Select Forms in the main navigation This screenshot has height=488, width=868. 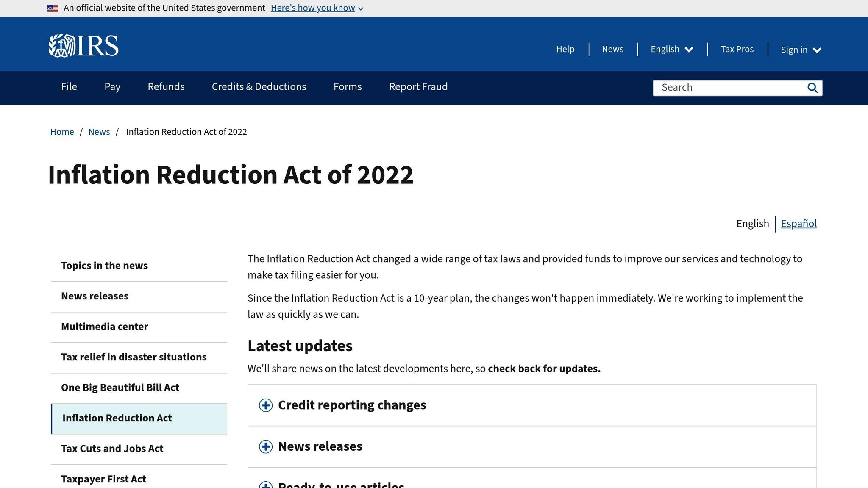click(347, 87)
